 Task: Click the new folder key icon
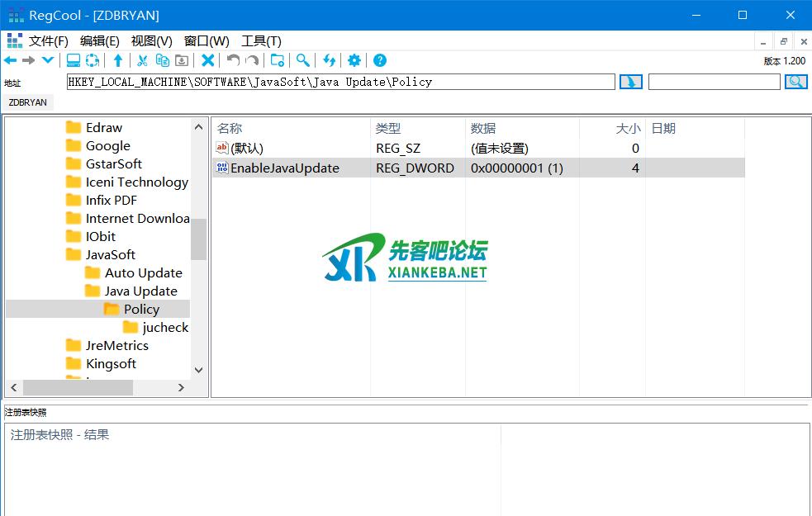278,60
